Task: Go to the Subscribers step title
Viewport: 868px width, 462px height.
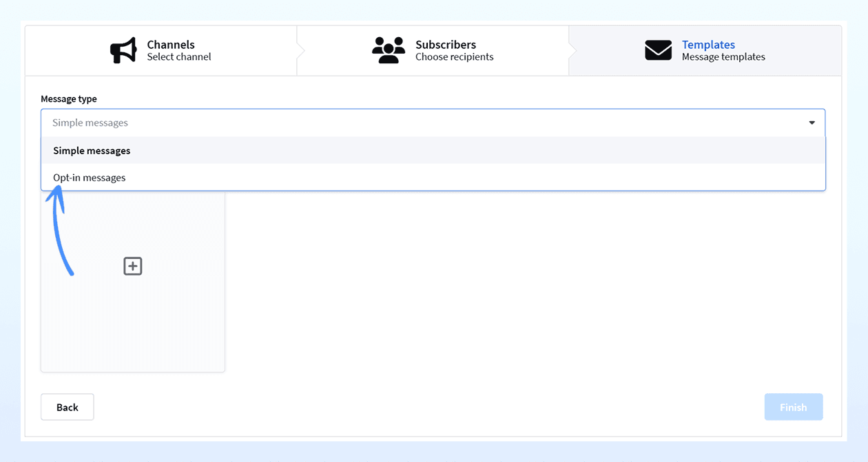Action: pos(446,45)
